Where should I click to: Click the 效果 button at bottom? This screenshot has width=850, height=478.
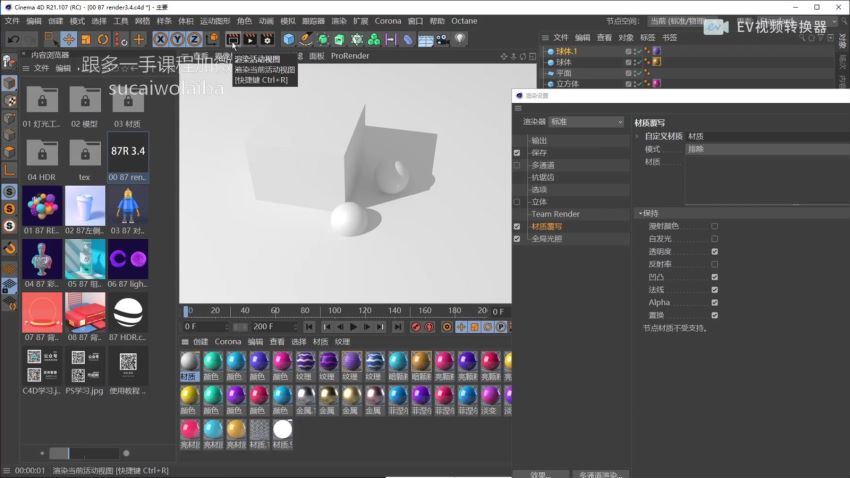tap(540, 474)
